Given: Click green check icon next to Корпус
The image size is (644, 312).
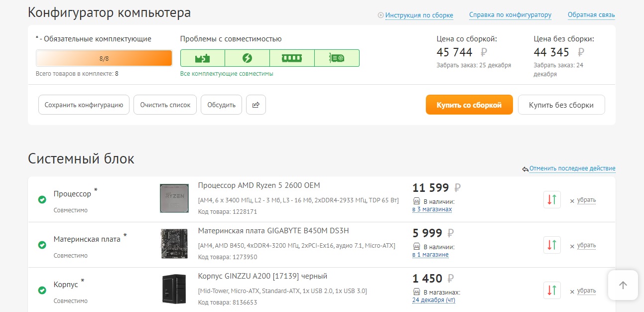Looking at the screenshot, I should click(42, 291).
